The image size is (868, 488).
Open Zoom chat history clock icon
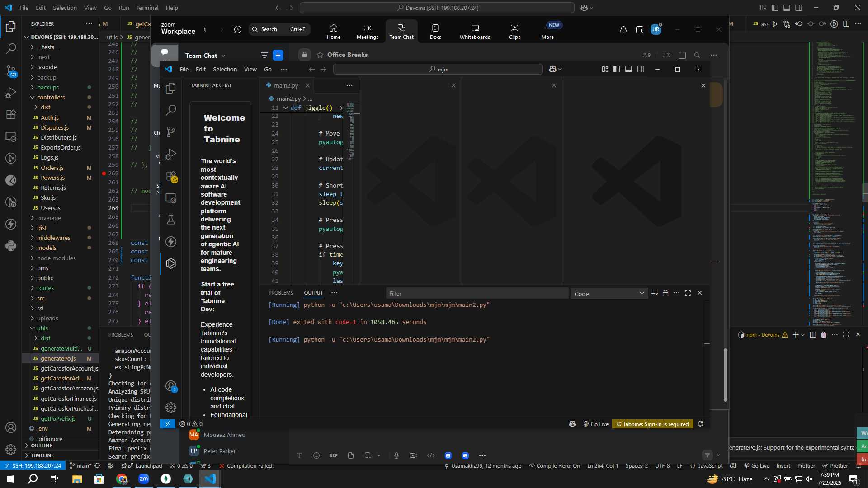tap(238, 29)
